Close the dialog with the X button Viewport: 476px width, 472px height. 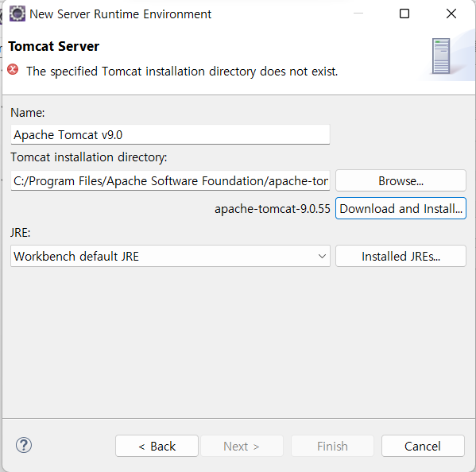(451, 14)
